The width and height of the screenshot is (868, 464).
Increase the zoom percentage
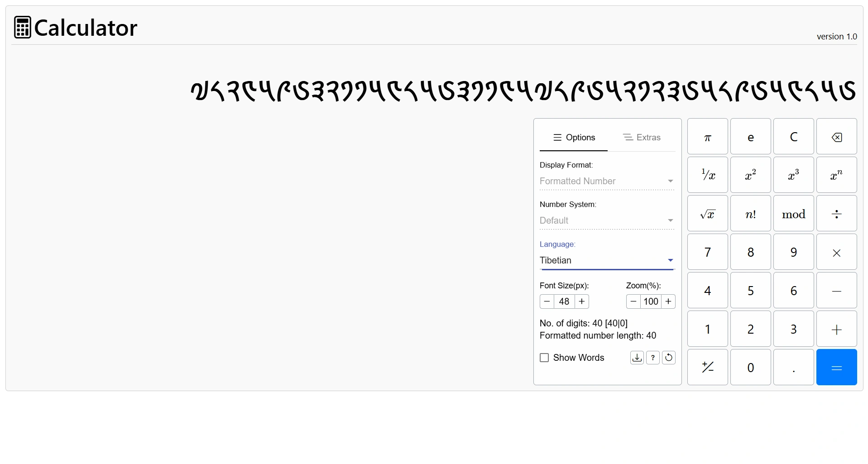[668, 301]
